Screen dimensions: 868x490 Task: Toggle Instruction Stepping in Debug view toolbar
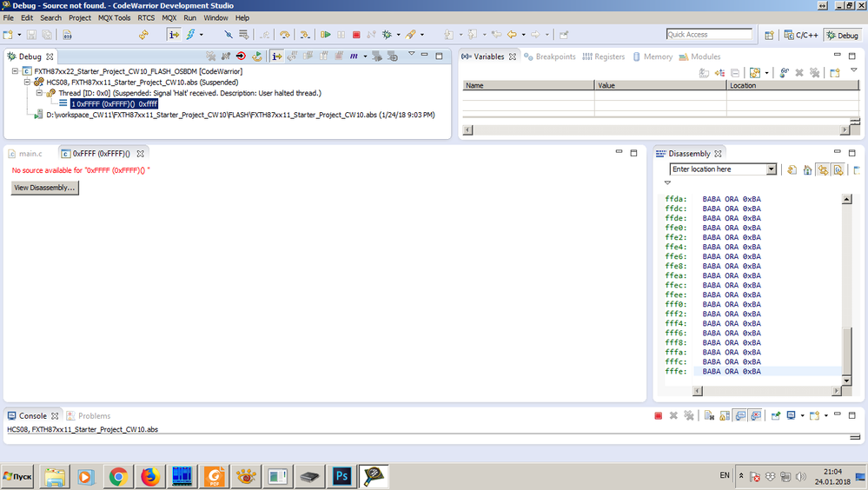coord(277,56)
